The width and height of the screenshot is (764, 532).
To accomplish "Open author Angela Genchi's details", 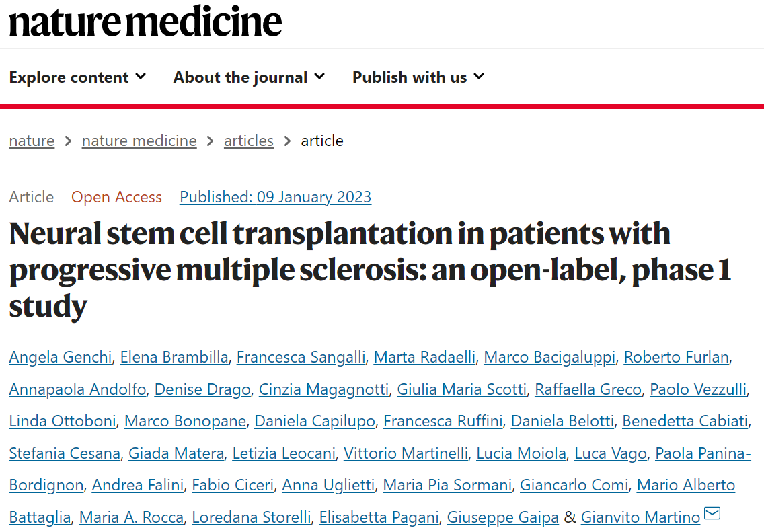I will point(60,357).
